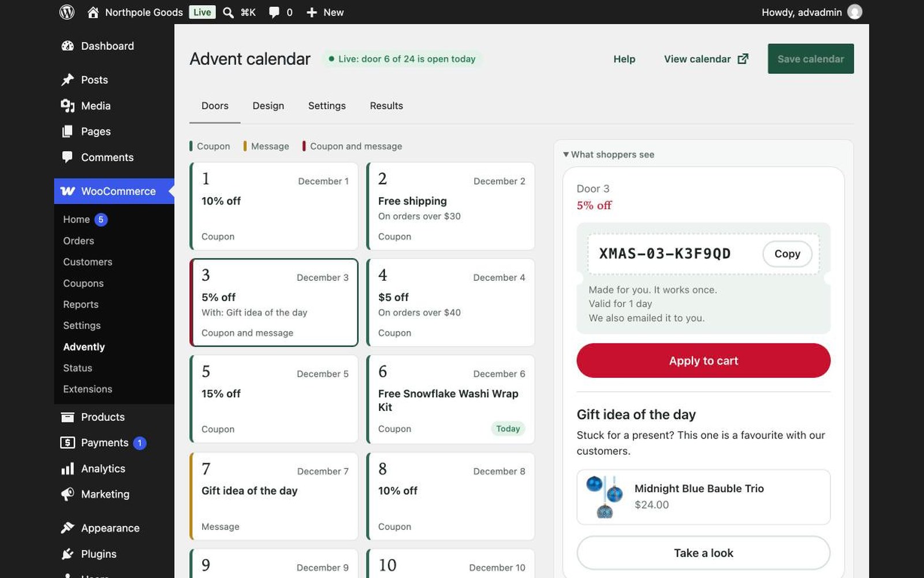The width and height of the screenshot is (924, 578).
Task: Open Marketing megaphone icon in sidebar
Action: point(68,494)
